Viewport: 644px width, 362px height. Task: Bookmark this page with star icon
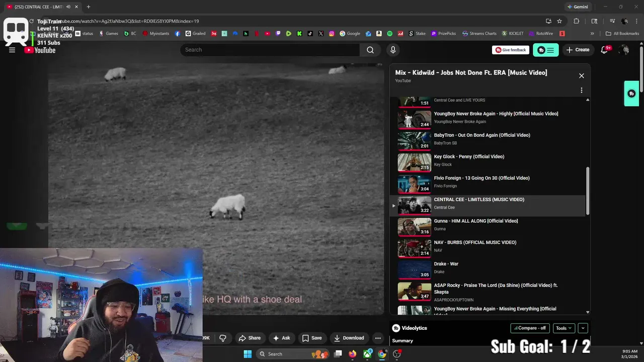coord(559,21)
